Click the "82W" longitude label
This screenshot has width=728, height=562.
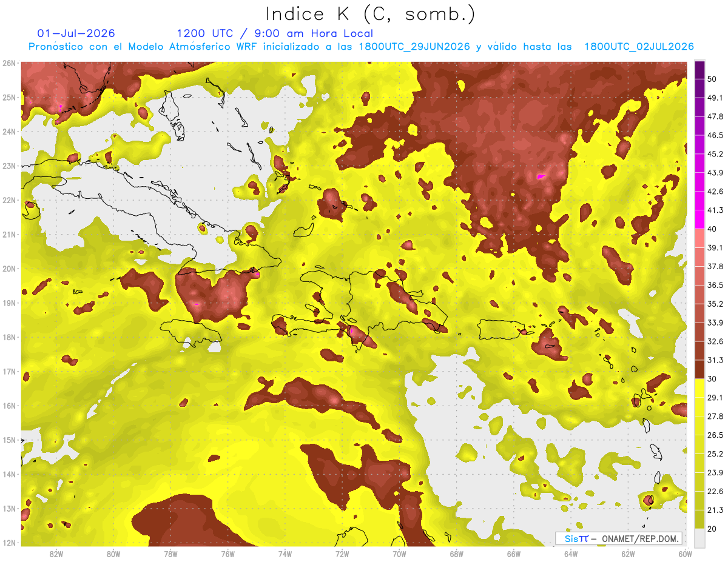(x=56, y=554)
